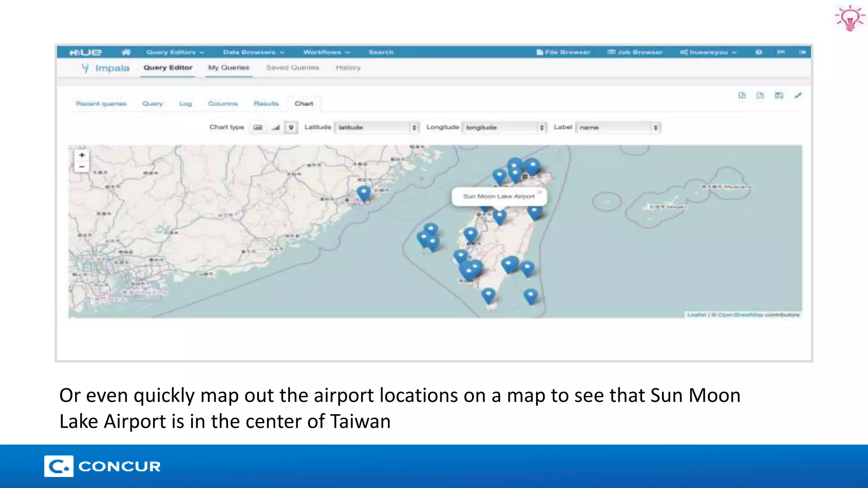The width and height of the screenshot is (868, 488).
Task: Show the Recent queries tab
Action: (101, 104)
